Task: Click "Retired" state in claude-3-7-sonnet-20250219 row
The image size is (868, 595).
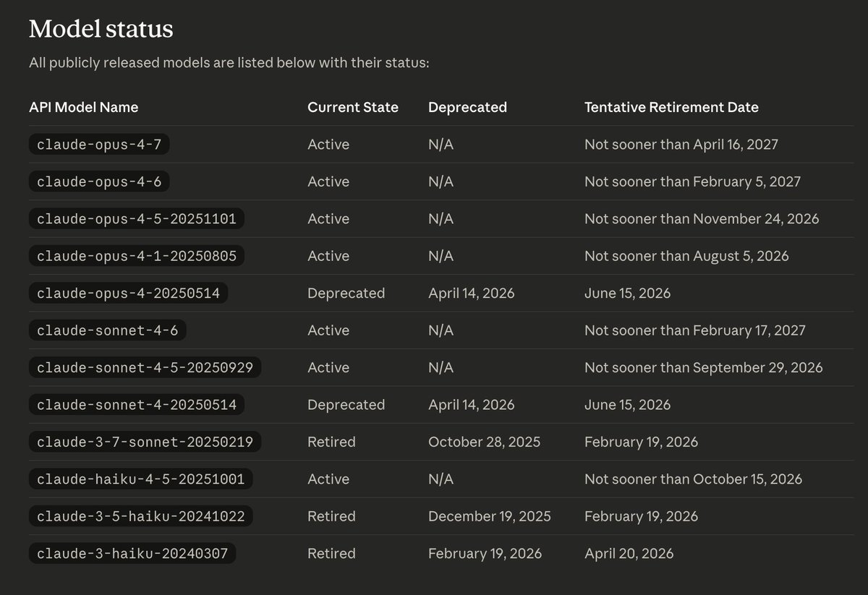Action: point(331,442)
